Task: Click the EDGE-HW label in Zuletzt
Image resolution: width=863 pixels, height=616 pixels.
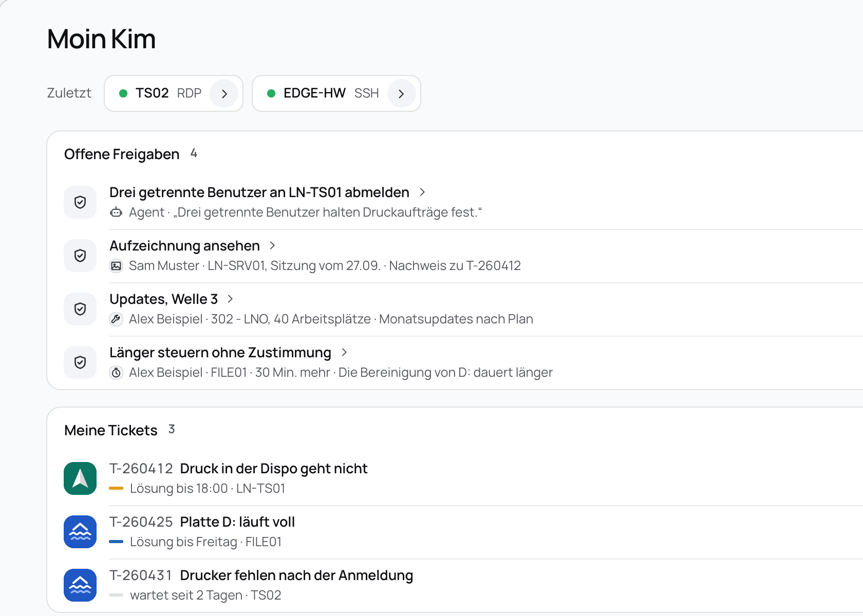Action: click(314, 93)
